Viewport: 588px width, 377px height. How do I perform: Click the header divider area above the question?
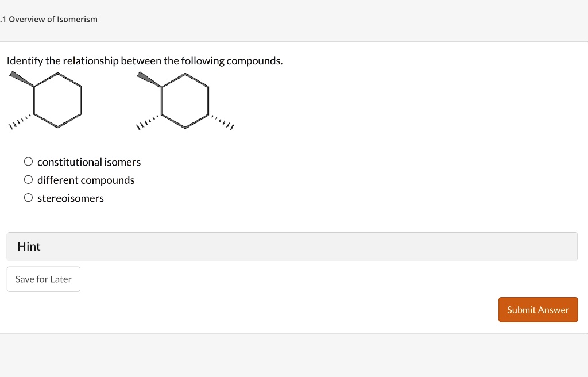coord(294,41)
